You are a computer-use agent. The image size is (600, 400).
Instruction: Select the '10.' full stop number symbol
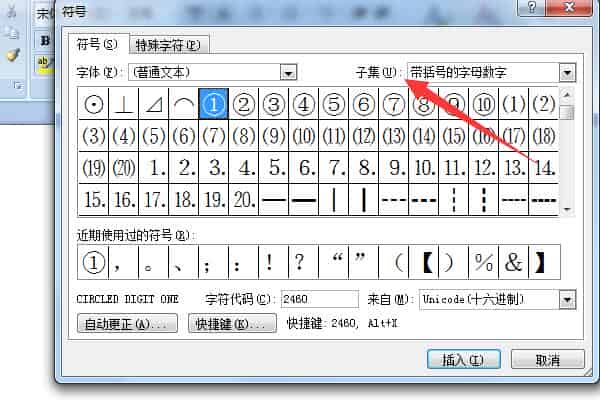click(x=424, y=168)
